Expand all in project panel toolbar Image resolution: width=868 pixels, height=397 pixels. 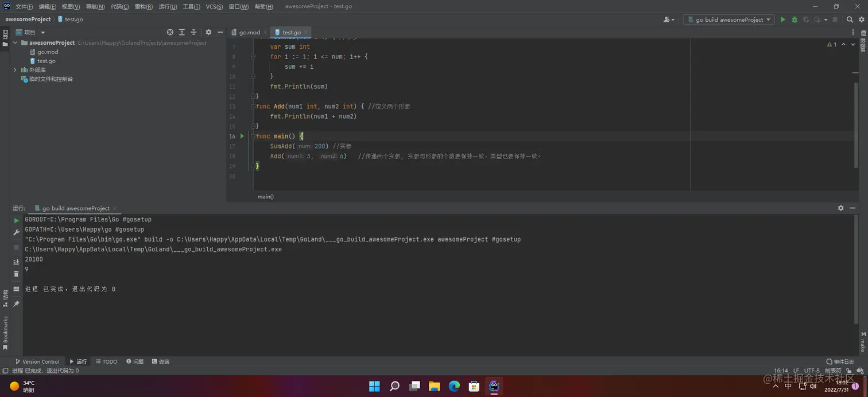click(x=182, y=32)
